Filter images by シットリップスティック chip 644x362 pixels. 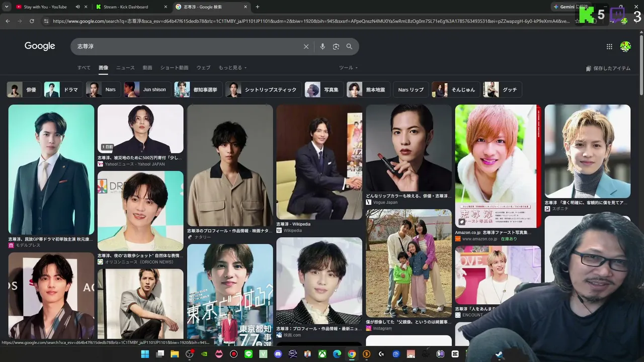[x=263, y=89]
